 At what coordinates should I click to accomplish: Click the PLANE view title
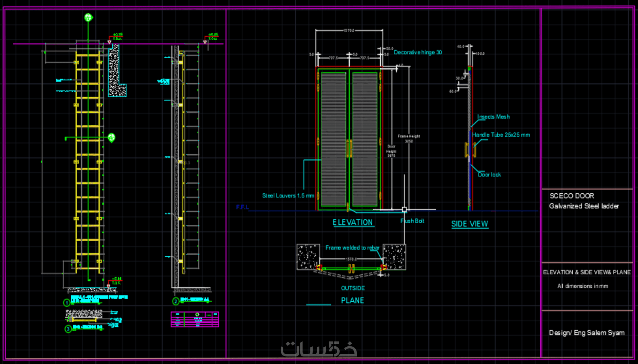pyautogui.click(x=352, y=301)
